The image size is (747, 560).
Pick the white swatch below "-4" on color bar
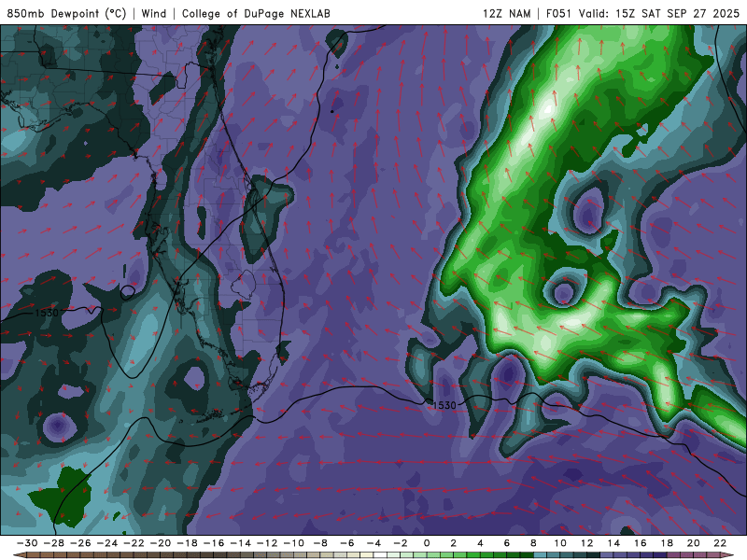380,555
